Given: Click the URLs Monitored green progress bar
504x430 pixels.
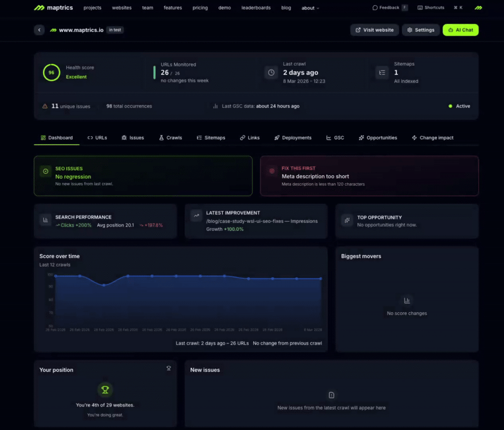Looking at the screenshot, I should 155,72.
